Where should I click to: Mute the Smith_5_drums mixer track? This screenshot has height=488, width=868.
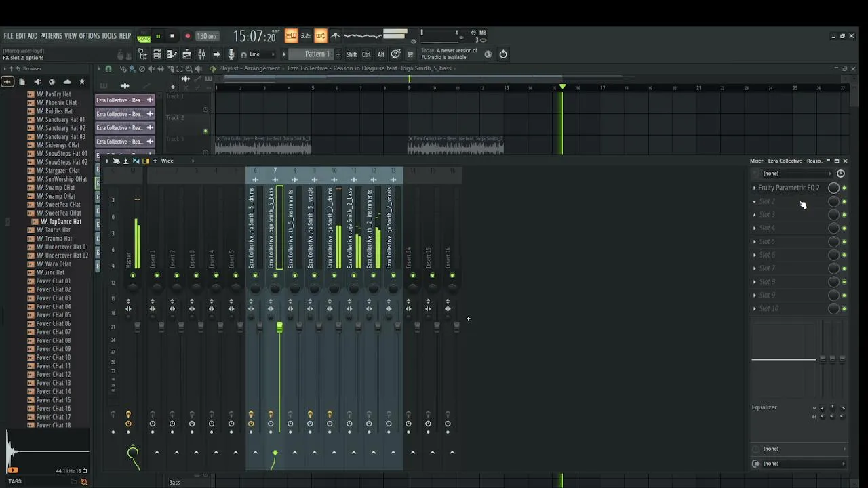[255, 275]
